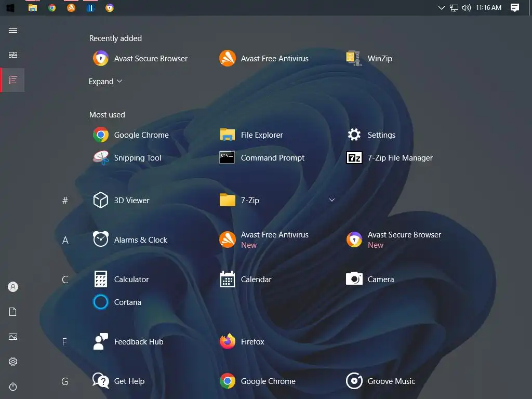
Task: Expand the 7-Zip folder chevron
Action: (x=332, y=200)
